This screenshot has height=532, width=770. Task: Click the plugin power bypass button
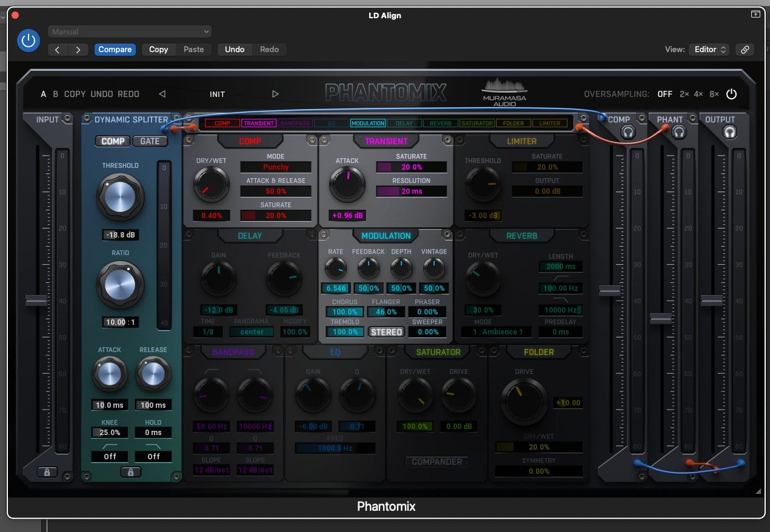pyautogui.click(x=28, y=41)
